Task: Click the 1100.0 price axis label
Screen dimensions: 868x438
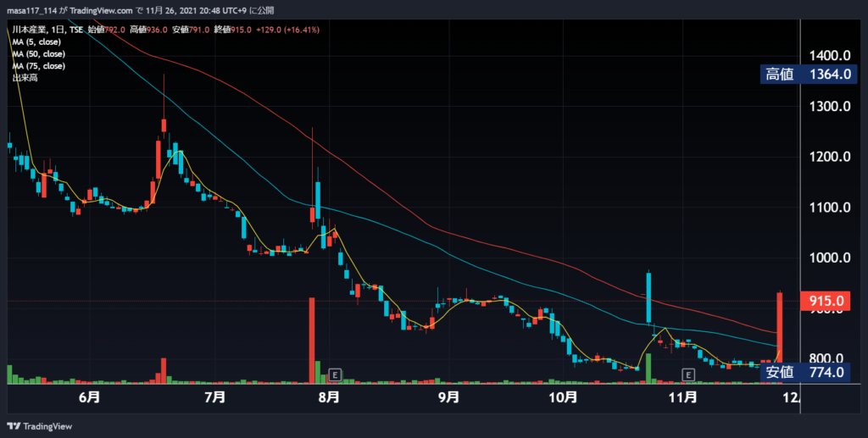Action: (829, 208)
